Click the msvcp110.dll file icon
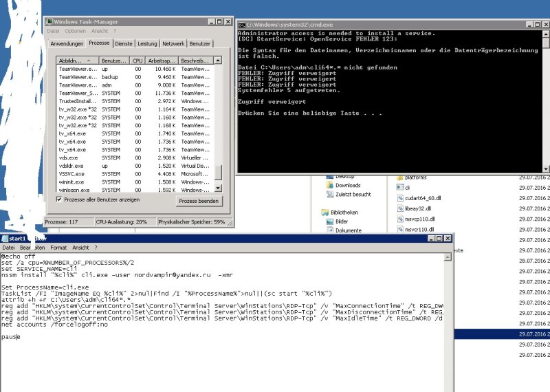Screen dimensions: 550x392 click(401, 219)
